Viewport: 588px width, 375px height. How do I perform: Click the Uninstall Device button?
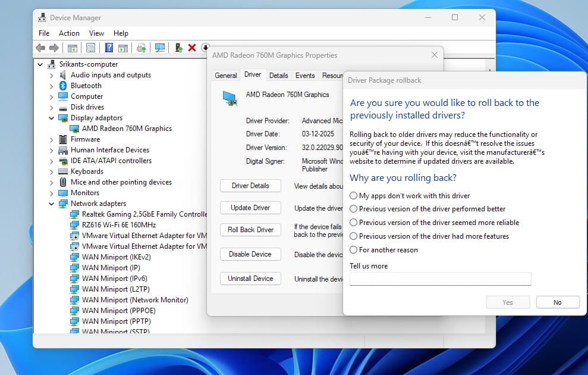(250, 279)
